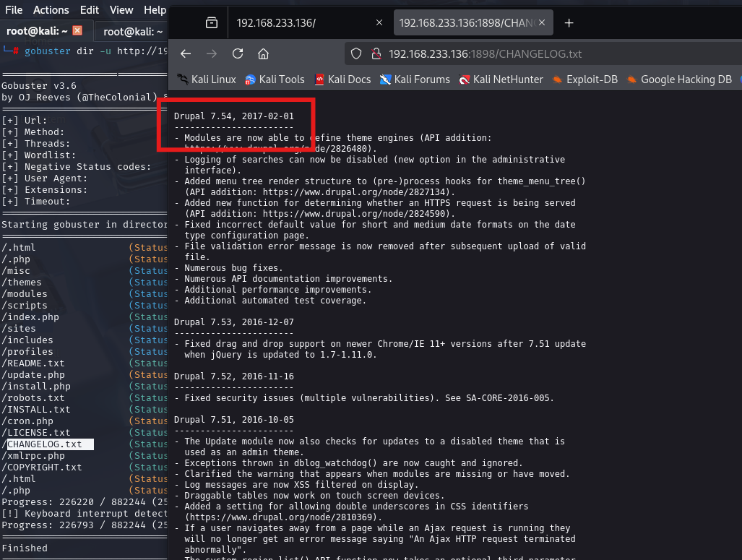This screenshot has height=560, width=742.
Task: Open the Firefox home page icon
Action: pyautogui.click(x=263, y=54)
